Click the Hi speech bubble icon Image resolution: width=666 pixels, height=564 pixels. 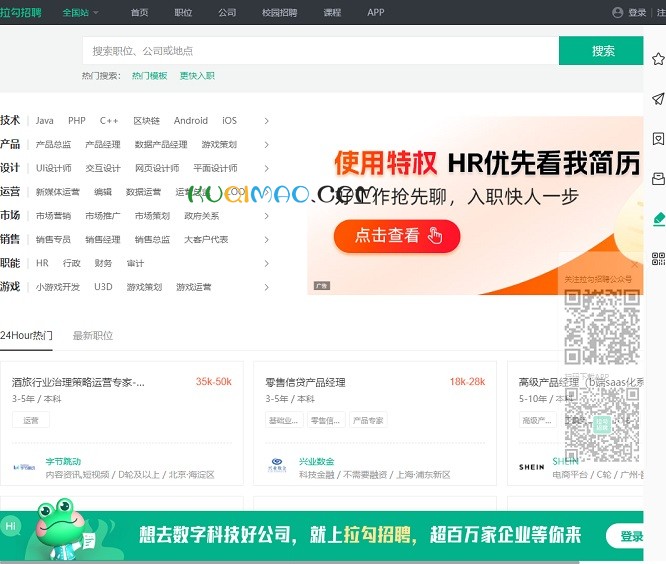(10, 527)
